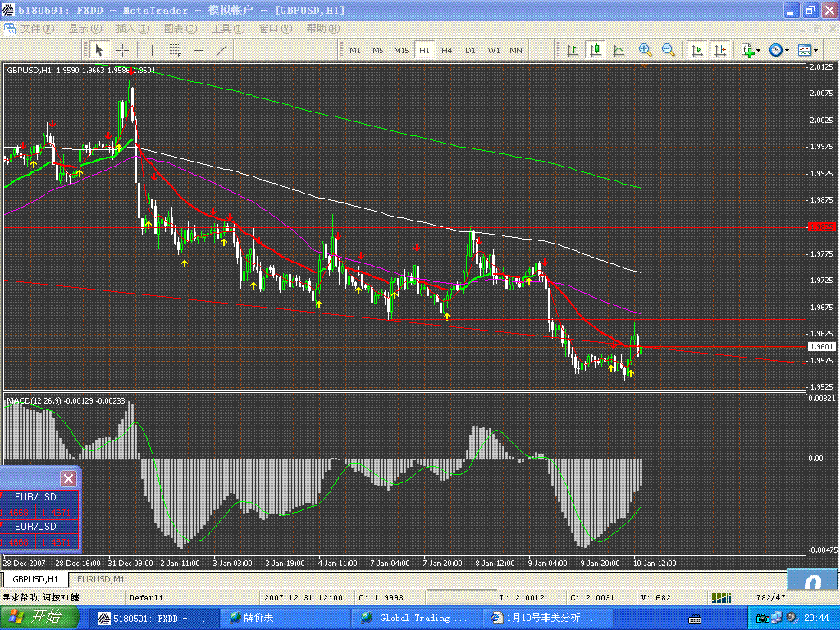The width and height of the screenshot is (840, 630).
Task: Zoom in on the chart
Action: 646,50
